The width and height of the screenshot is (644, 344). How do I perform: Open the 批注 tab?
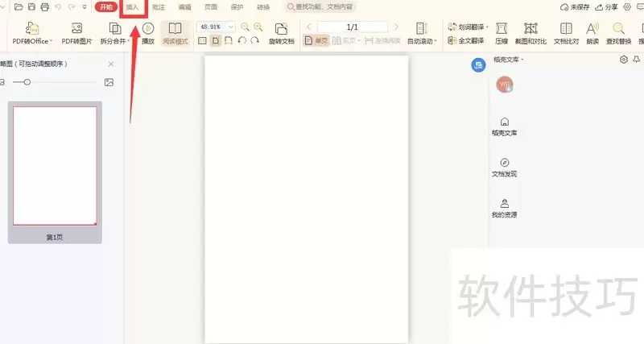pyautogui.click(x=159, y=7)
